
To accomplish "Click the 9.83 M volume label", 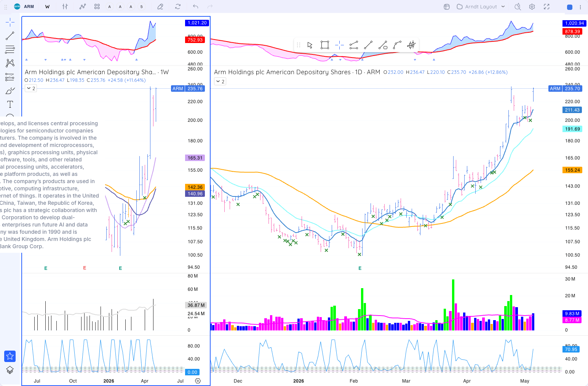I will click(x=572, y=314).
